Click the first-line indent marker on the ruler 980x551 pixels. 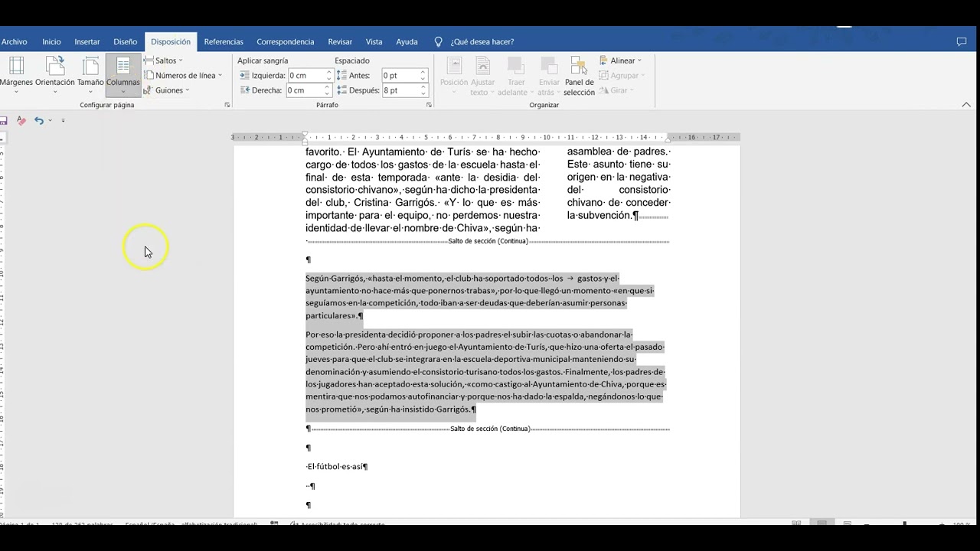pyautogui.click(x=305, y=133)
